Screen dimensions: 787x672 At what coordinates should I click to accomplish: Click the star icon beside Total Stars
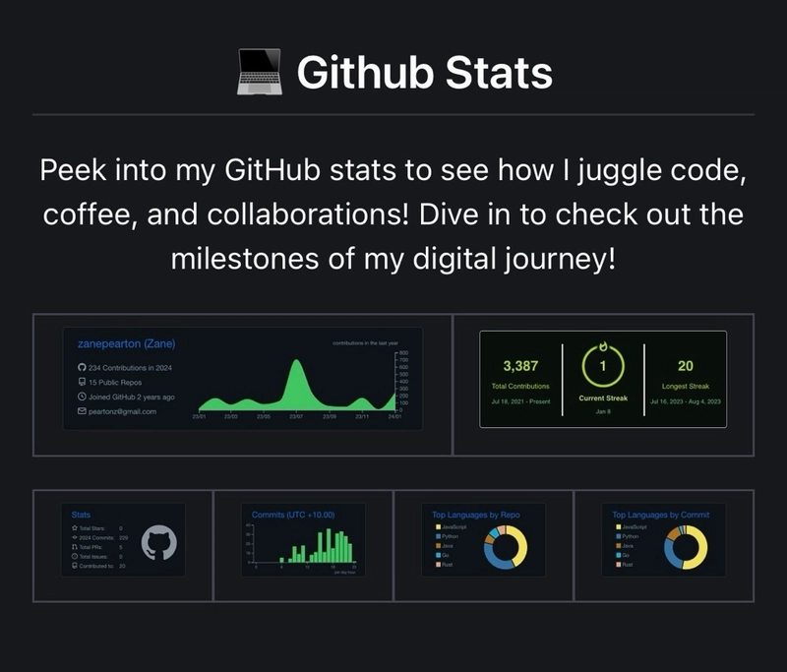pos(76,528)
